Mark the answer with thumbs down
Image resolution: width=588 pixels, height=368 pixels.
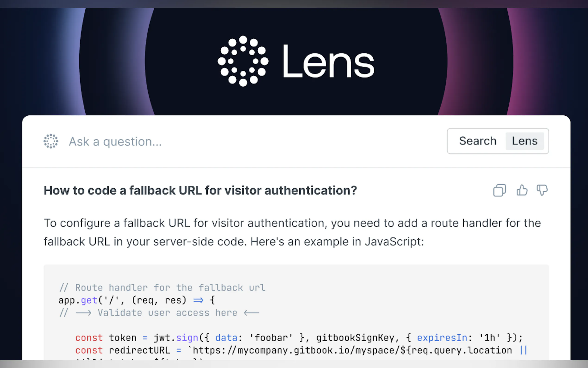pyautogui.click(x=542, y=190)
